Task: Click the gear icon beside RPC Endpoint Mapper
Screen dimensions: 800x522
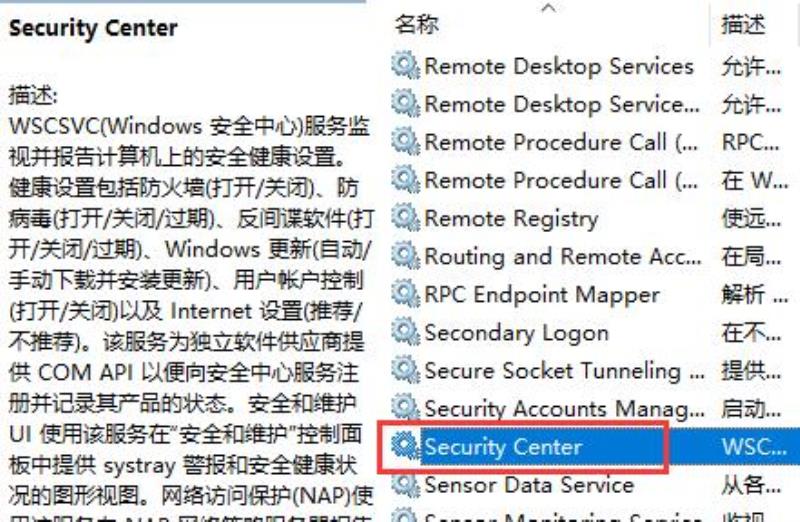Action: 406,294
